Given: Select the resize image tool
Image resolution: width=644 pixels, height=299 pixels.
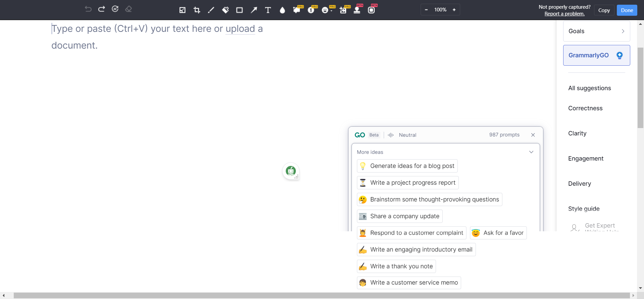Looking at the screenshot, I should pyautogui.click(x=182, y=10).
